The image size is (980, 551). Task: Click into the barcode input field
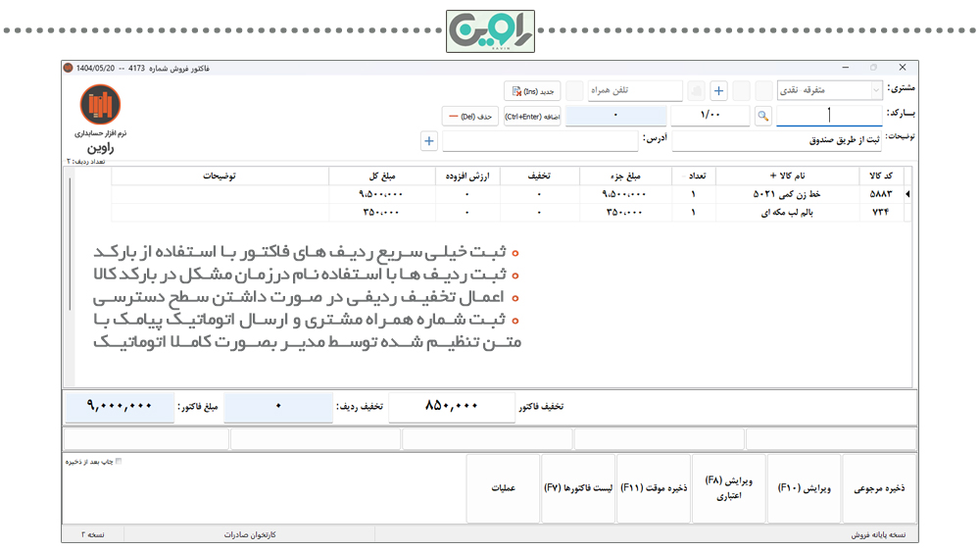point(829,116)
